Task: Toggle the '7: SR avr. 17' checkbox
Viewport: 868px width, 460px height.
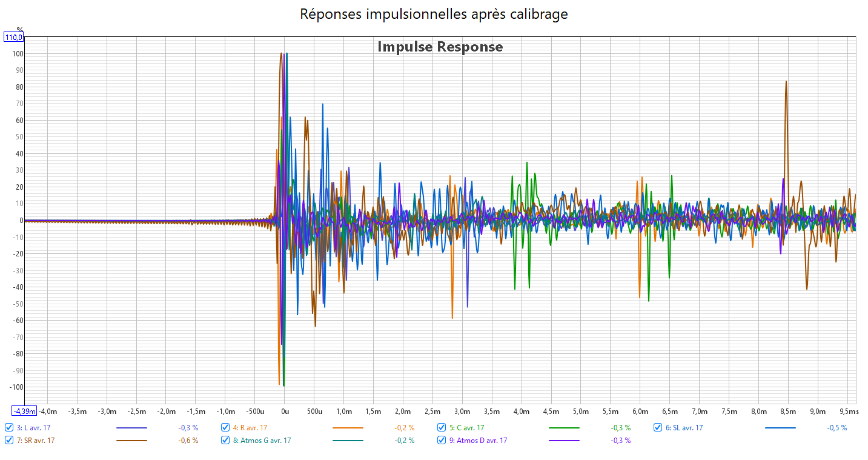Action: tap(9, 441)
